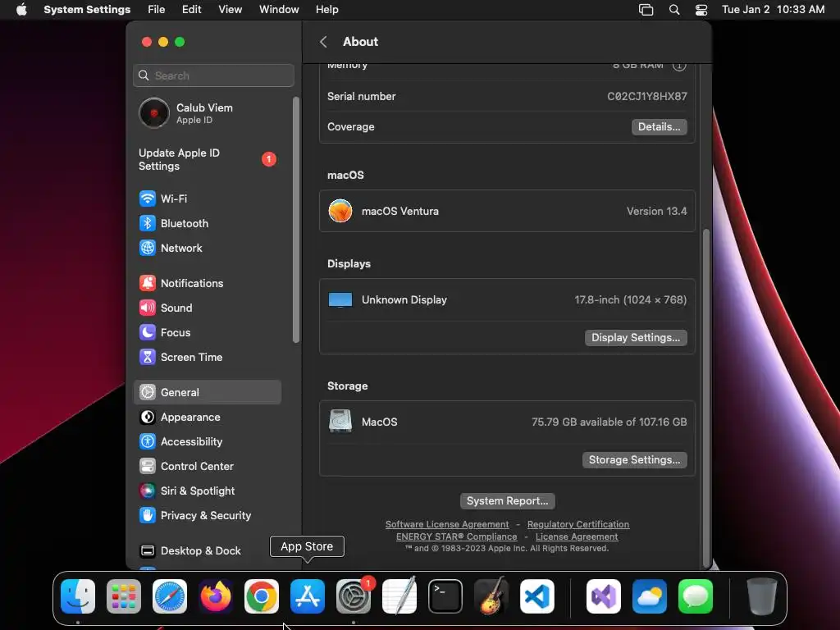This screenshot has width=840, height=630.
Task: Open Visual Studio Code from Dock
Action: [x=536, y=596]
